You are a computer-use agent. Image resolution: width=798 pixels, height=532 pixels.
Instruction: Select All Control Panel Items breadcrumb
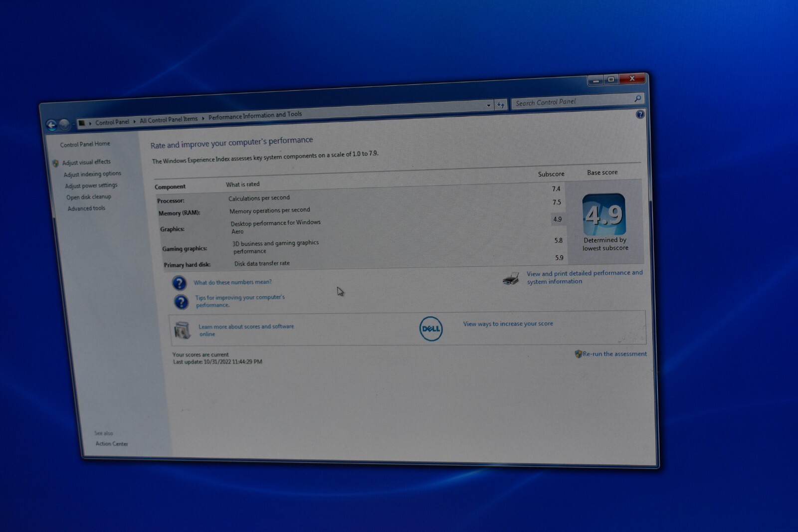click(x=169, y=120)
